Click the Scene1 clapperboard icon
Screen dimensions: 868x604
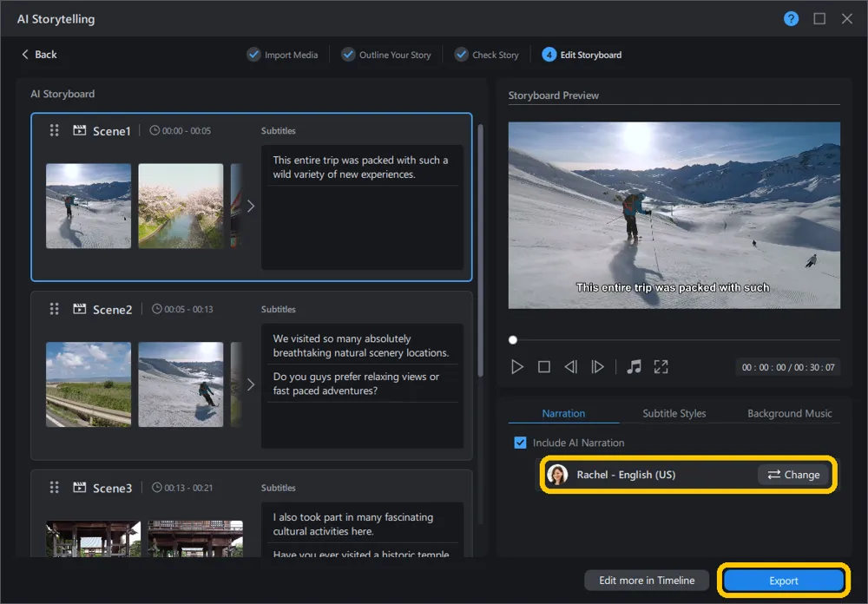(80, 130)
